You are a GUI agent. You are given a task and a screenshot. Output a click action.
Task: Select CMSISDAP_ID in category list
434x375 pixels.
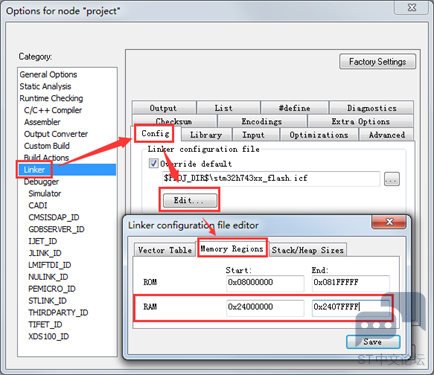[54, 217]
